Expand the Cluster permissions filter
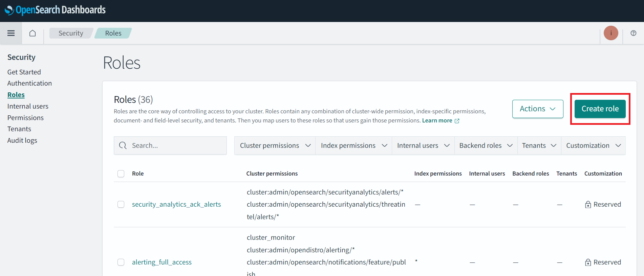 (275, 145)
